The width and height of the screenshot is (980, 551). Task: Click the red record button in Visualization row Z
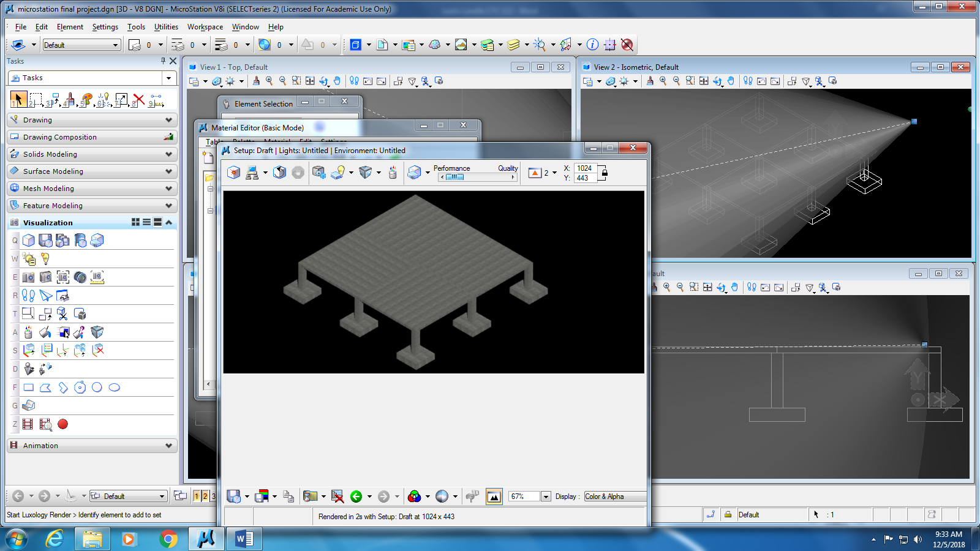coord(62,424)
